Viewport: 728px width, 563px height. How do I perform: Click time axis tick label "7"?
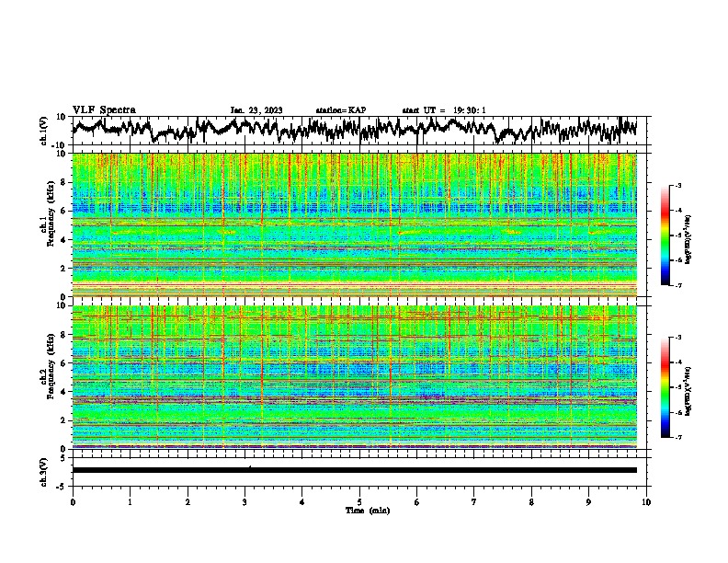(473, 502)
